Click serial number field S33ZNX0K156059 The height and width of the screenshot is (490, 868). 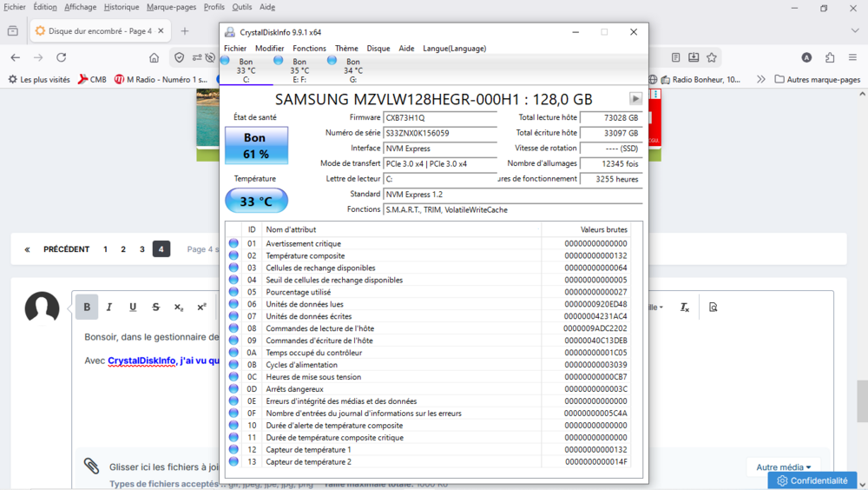pyautogui.click(x=440, y=133)
